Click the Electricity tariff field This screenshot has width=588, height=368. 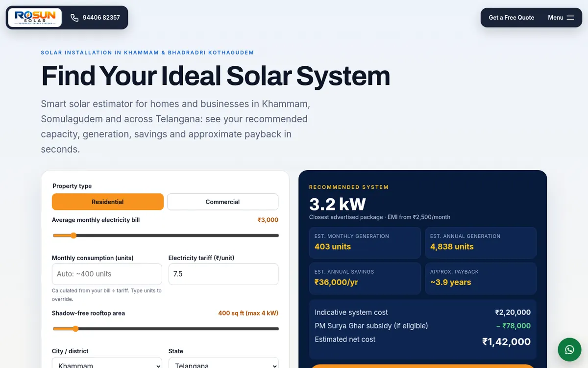click(x=223, y=274)
